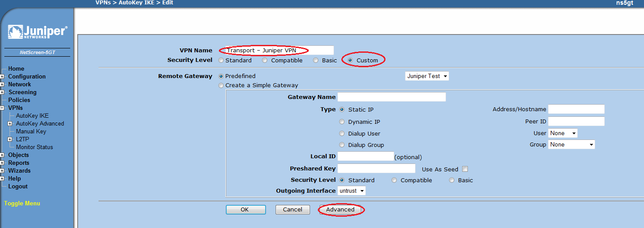Open the Juniper Test gateway dropdown
The image size is (644, 228).
click(x=427, y=76)
